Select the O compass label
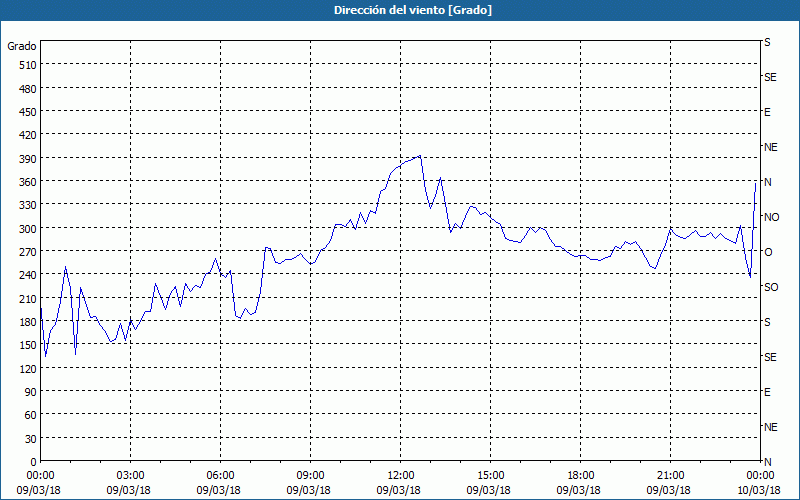The width and height of the screenshot is (800, 500). click(x=768, y=252)
